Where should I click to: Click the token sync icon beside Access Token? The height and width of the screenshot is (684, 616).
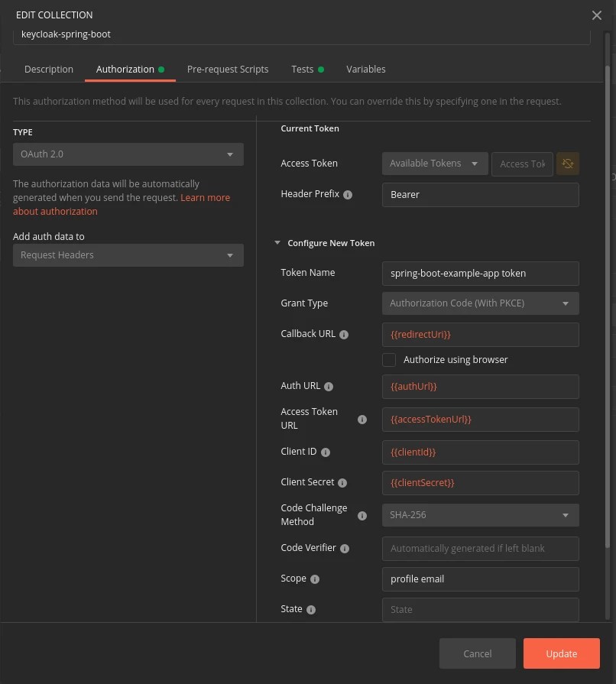[x=568, y=163]
